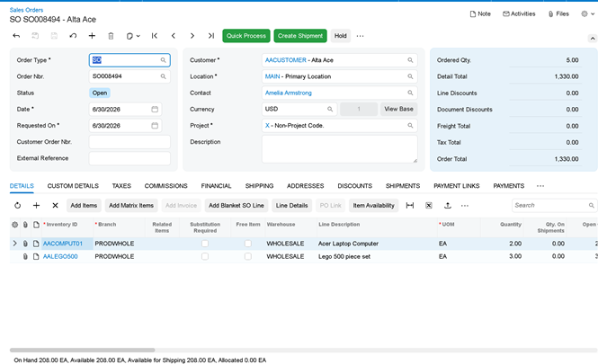Image resolution: width=598 pixels, height=364 pixels.
Task: Add a new row to the details grid
Action: tap(36, 206)
